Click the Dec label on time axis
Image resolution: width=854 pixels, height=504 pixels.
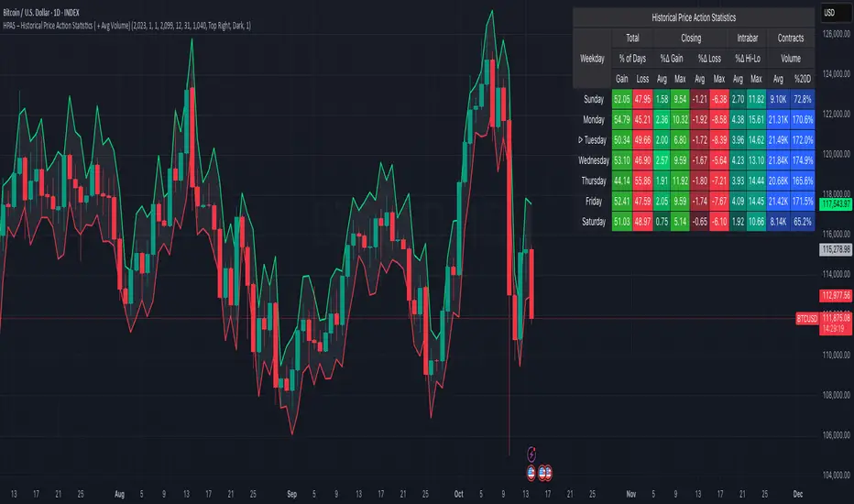[x=798, y=494]
